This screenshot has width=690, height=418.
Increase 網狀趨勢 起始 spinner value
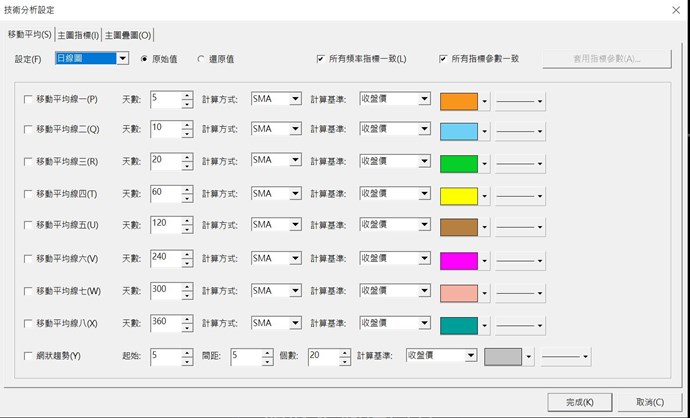[187, 351]
